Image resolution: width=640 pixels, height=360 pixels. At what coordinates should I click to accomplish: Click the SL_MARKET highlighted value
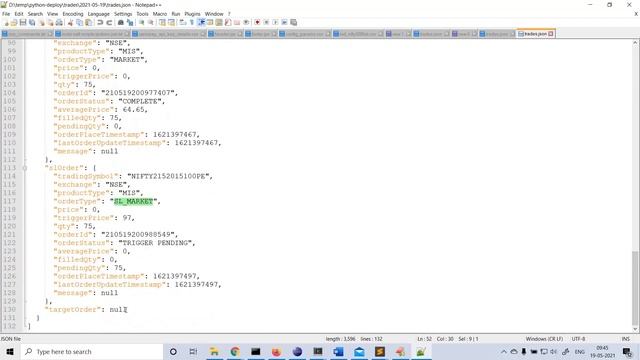pos(133,201)
